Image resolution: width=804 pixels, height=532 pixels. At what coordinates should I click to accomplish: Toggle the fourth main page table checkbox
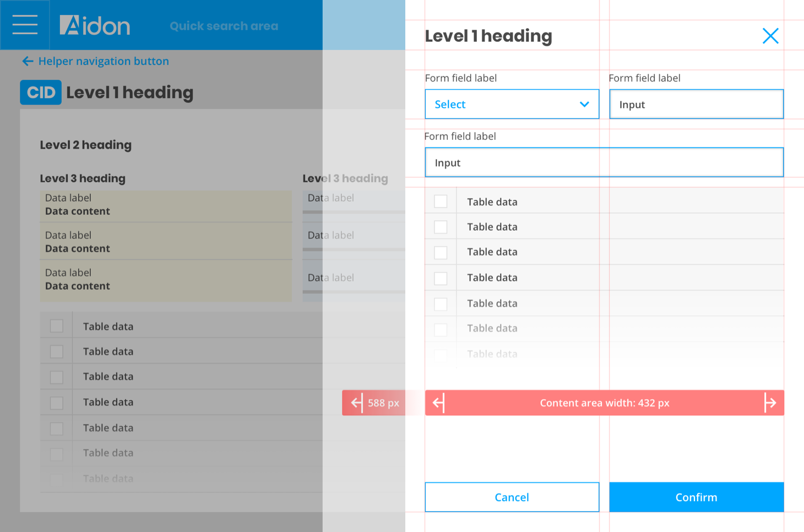(x=57, y=403)
